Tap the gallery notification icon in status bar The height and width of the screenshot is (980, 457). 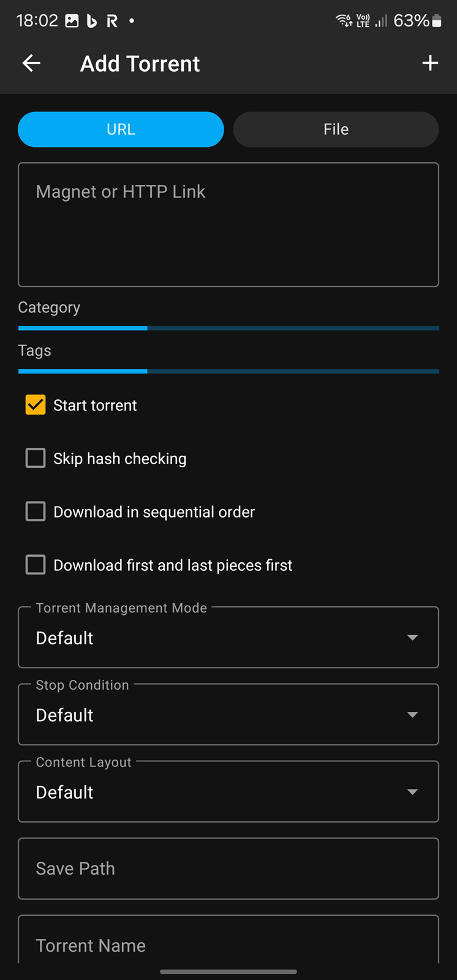(x=72, y=21)
